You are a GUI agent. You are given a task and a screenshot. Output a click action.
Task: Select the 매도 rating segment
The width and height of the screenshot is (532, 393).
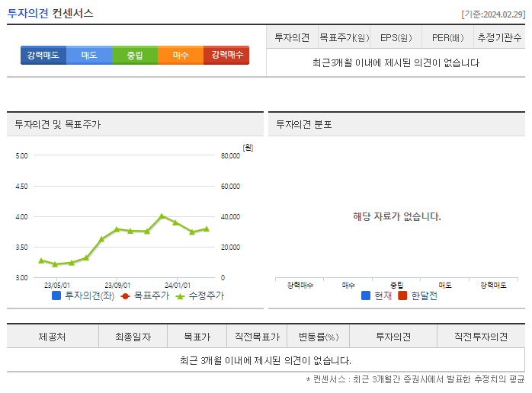(89, 55)
